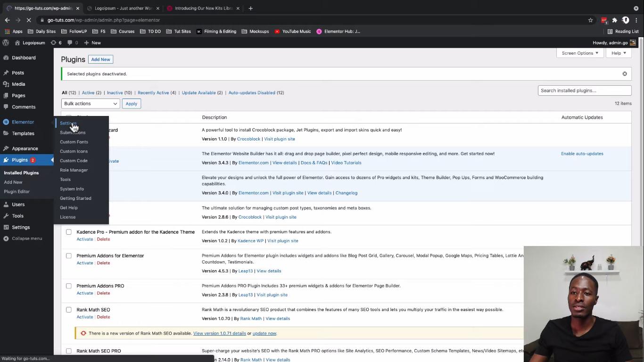Select the Premium Addons for Elementor checkbox
644x362 pixels.
[69, 255]
